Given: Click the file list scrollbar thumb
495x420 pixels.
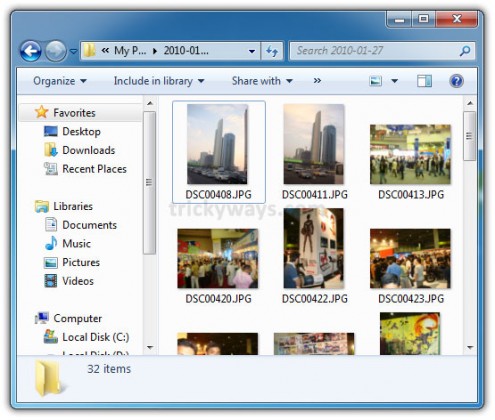Looking at the screenshot, I should 470,136.
